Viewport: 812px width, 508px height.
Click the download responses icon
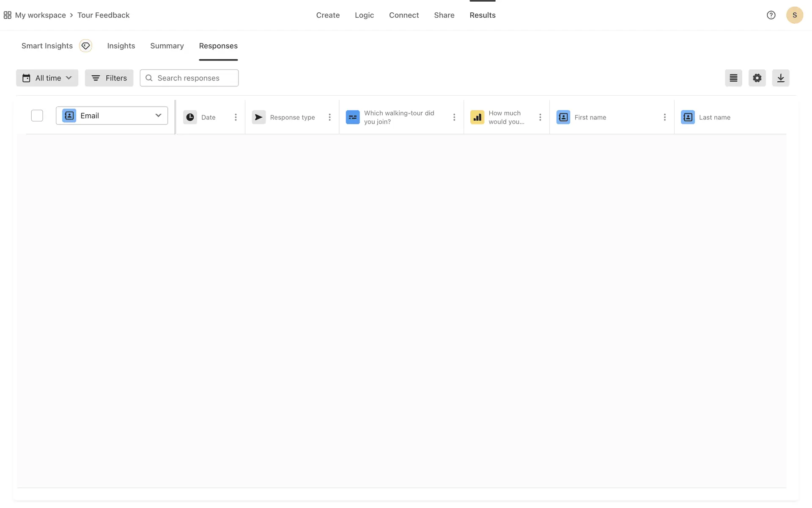780,78
